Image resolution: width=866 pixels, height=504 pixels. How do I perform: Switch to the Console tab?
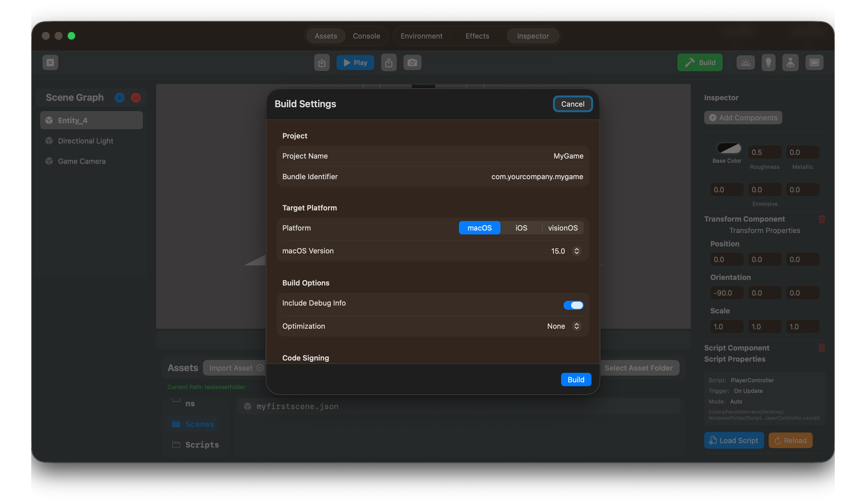(366, 36)
